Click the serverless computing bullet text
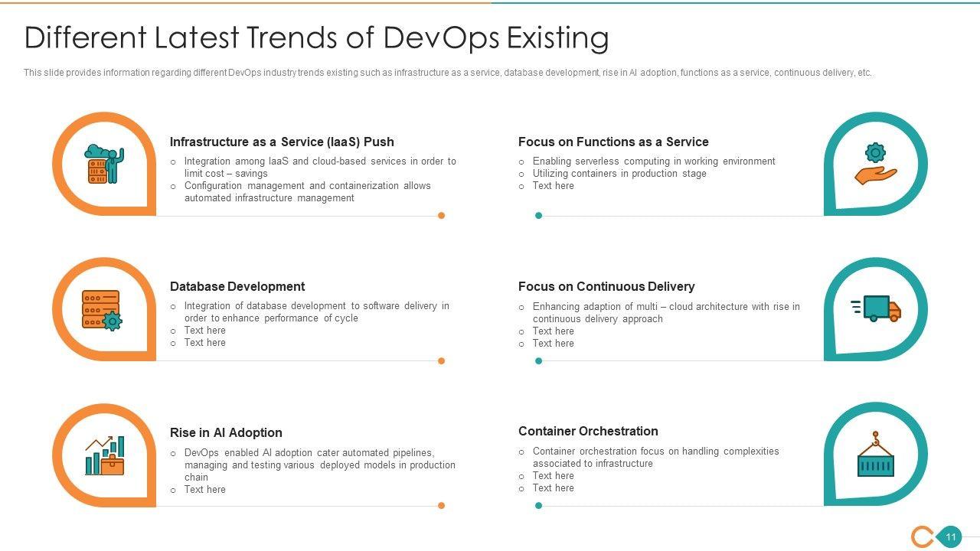Image resolution: width=980 pixels, height=551 pixels. (654, 161)
